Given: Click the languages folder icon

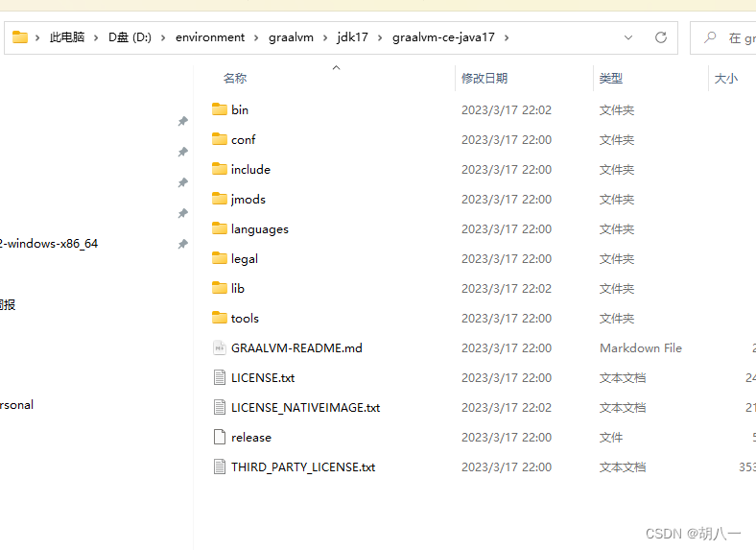Looking at the screenshot, I should (x=220, y=228).
